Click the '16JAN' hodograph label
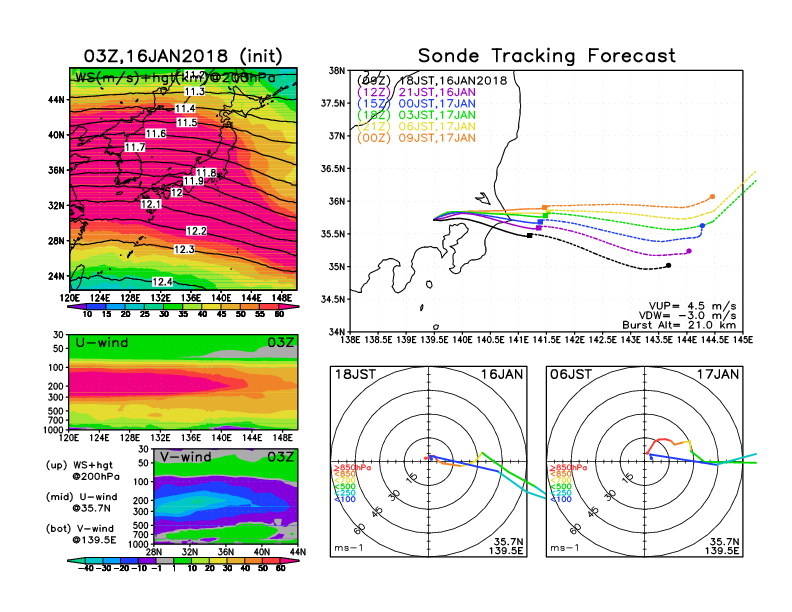This screenshot has width=792, height=612. (x=502, y=375)
